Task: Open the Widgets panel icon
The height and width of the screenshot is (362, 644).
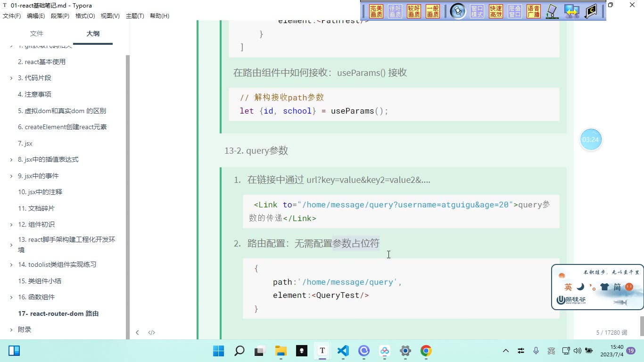Action: (x=14, y=351)
